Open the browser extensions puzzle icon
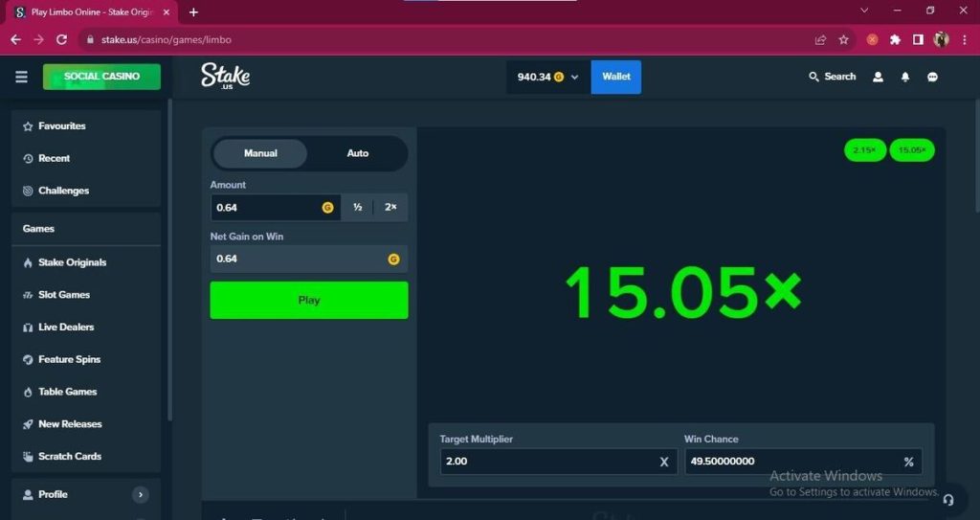This screenshot has width=980, height=520. [x=895, y=39]
